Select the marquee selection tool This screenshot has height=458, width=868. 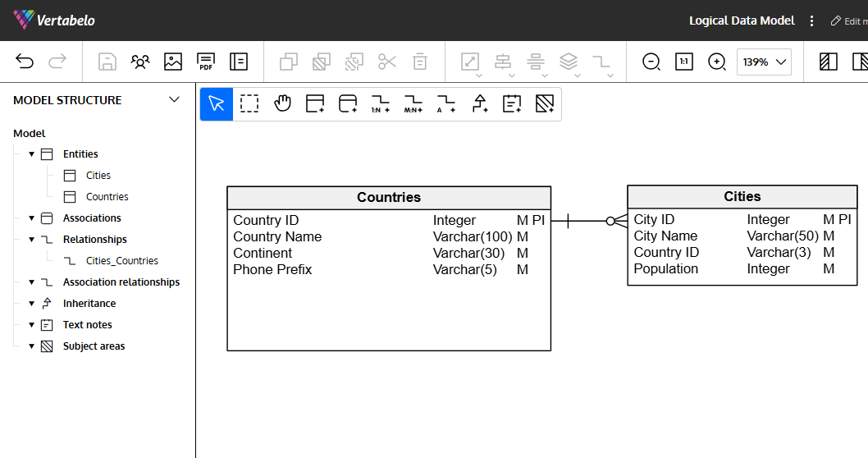(x=249, y=103)
